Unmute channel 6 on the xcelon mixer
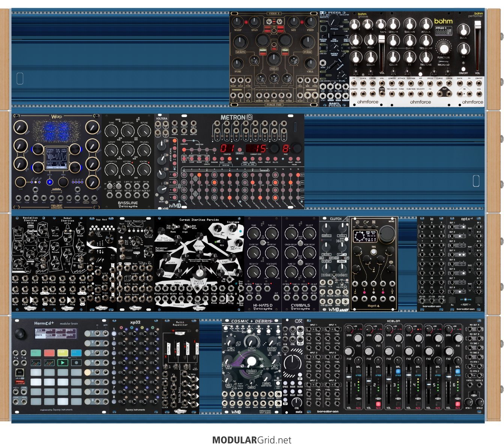Screen dimensions: 504x448 457,404
